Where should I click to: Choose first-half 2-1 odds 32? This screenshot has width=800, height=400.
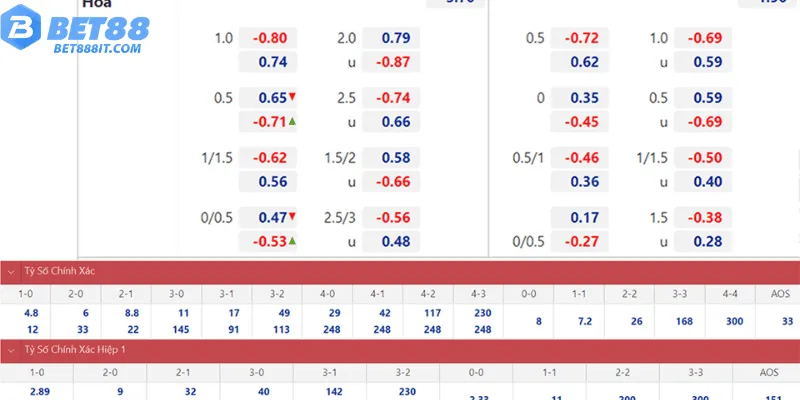[x=190, y=392]
